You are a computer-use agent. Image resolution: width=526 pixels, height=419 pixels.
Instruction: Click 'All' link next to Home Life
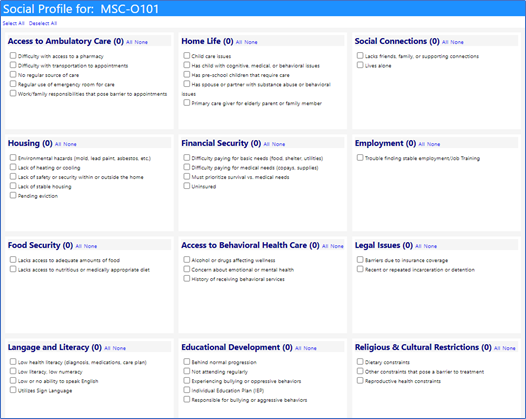pos(239,42)
